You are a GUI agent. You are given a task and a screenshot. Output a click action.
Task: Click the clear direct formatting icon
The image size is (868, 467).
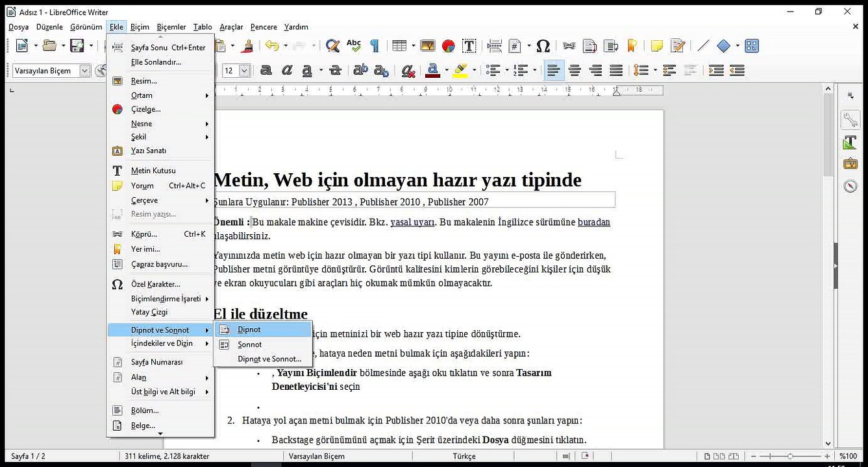pyautogui.click(x=408, y=70)
